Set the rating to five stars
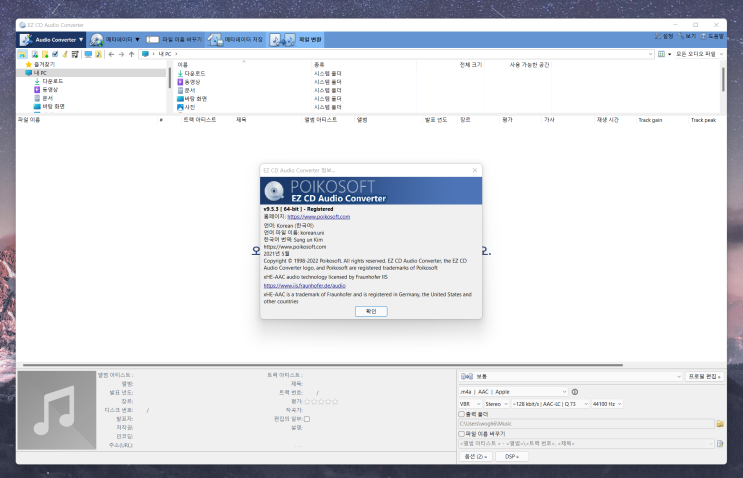The image size is (743, 478). [x=335, y=401]
